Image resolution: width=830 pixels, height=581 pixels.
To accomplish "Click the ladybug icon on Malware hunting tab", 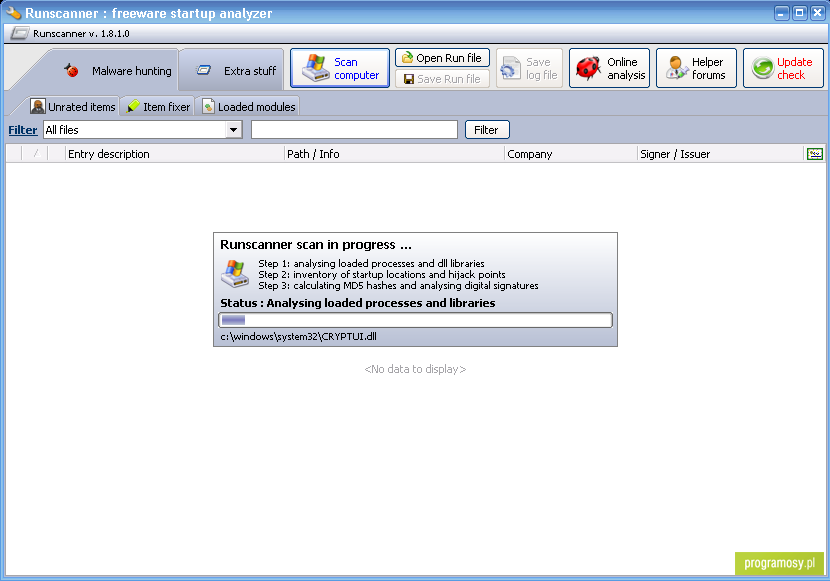I will (x=71, y=70).
